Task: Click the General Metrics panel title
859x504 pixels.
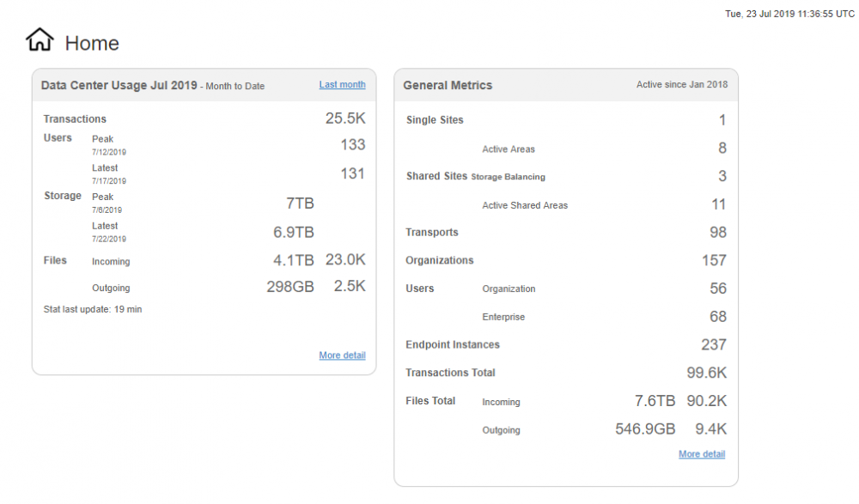Action: click(448, 86)
